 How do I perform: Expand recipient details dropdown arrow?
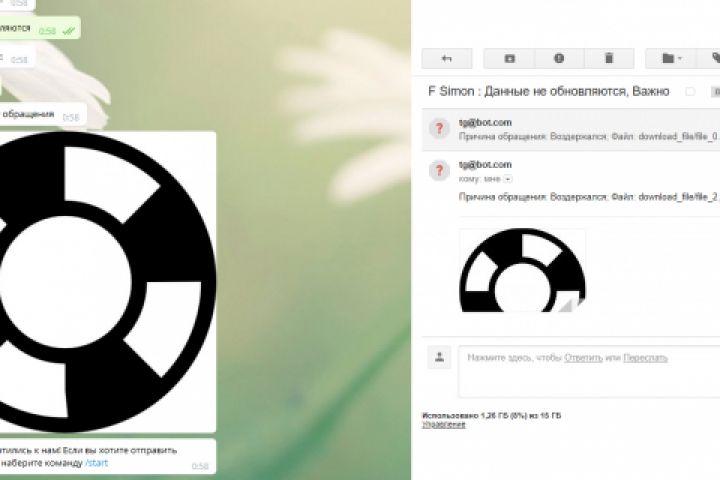click(508, 179)
